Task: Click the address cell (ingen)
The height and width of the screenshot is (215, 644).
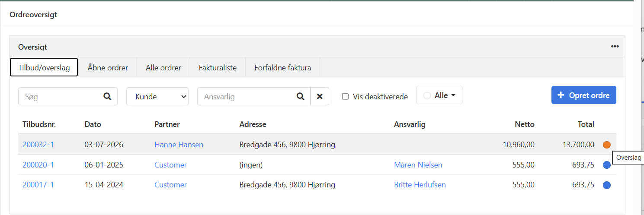Action: 251,165
